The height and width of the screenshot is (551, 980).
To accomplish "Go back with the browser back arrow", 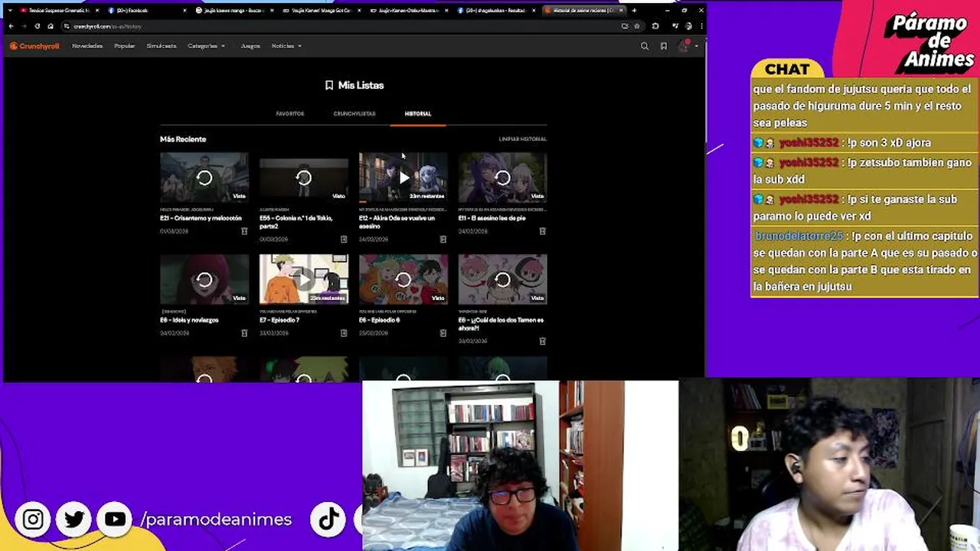I will pos(11,26).
